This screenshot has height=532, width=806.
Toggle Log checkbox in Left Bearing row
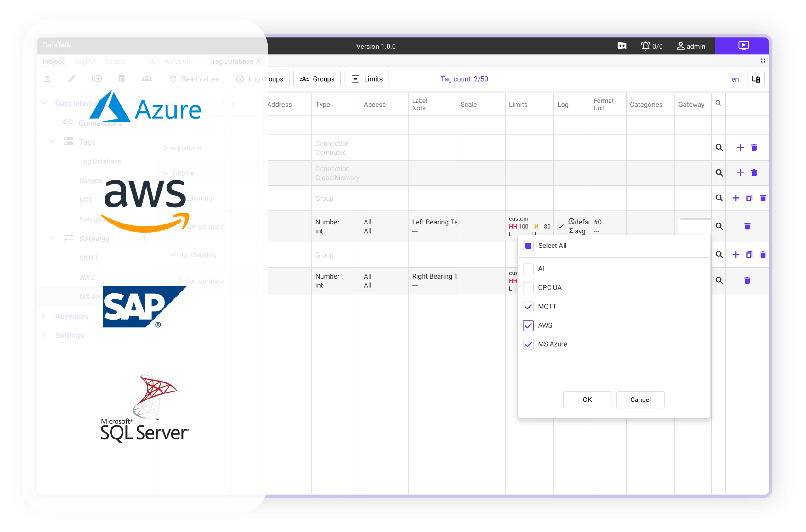[x=561, y=226]
